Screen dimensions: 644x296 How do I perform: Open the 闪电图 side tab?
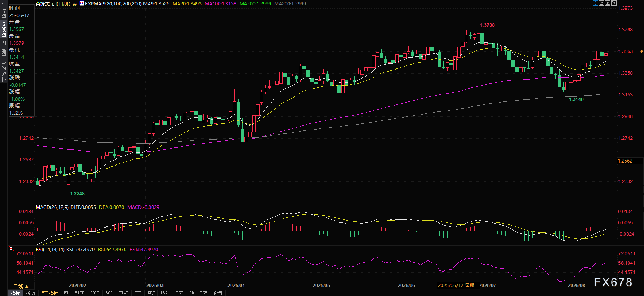(3, 48)
